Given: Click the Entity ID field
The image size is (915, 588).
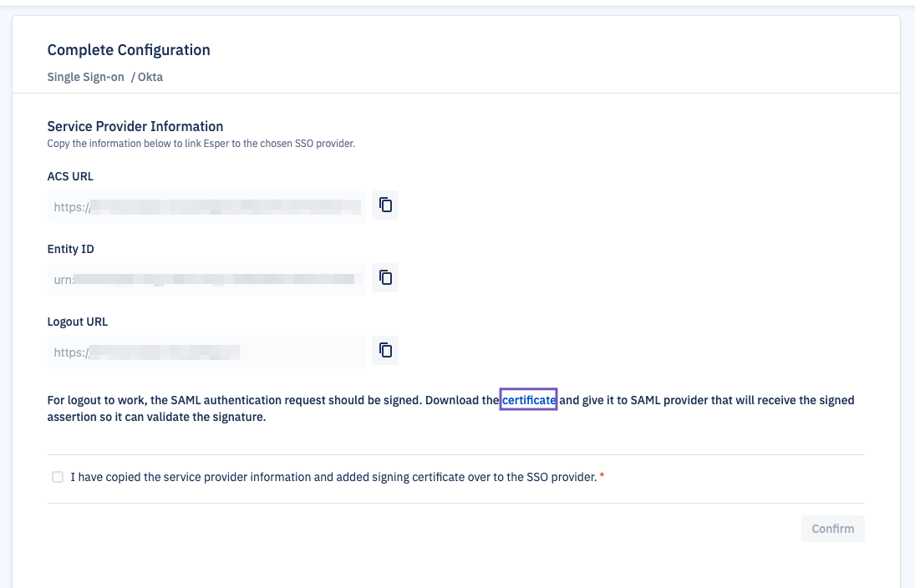Looking at the screenshot, I should (x=206, y=280).
